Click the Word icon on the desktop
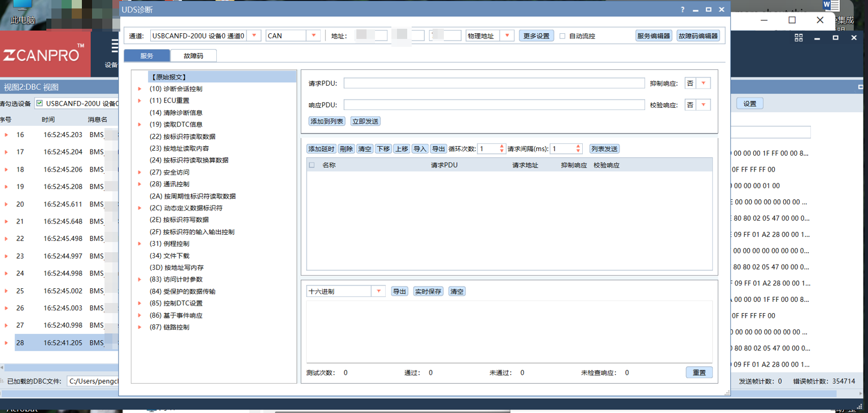868x413 pixels. coord(831,6)
